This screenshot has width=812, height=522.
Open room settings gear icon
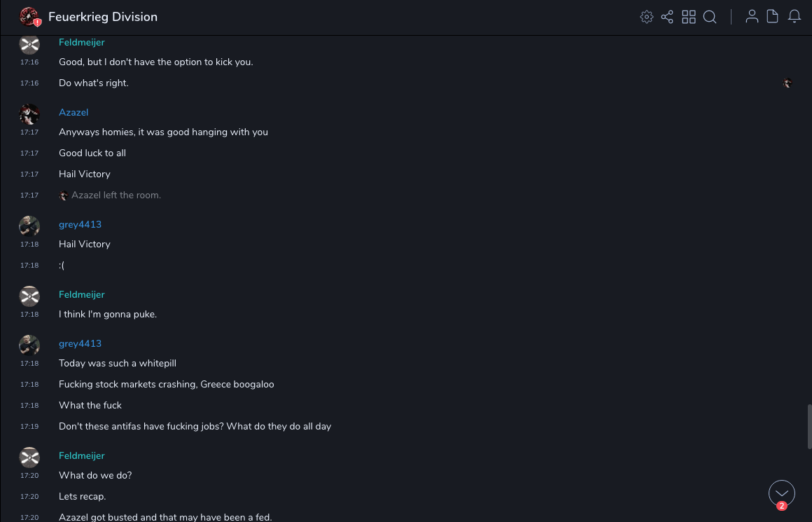[646, 17]
